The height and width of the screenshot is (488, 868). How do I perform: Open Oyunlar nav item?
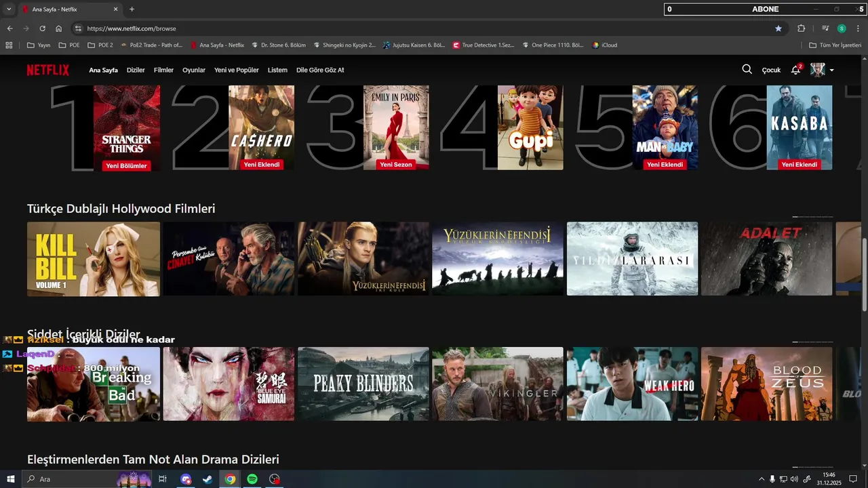click(194, 70)
